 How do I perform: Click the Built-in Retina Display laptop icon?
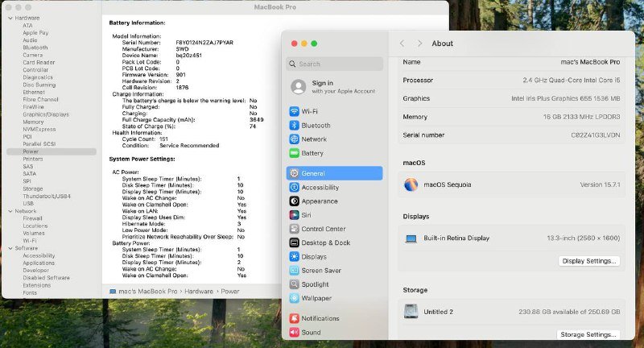pos(411,238)
